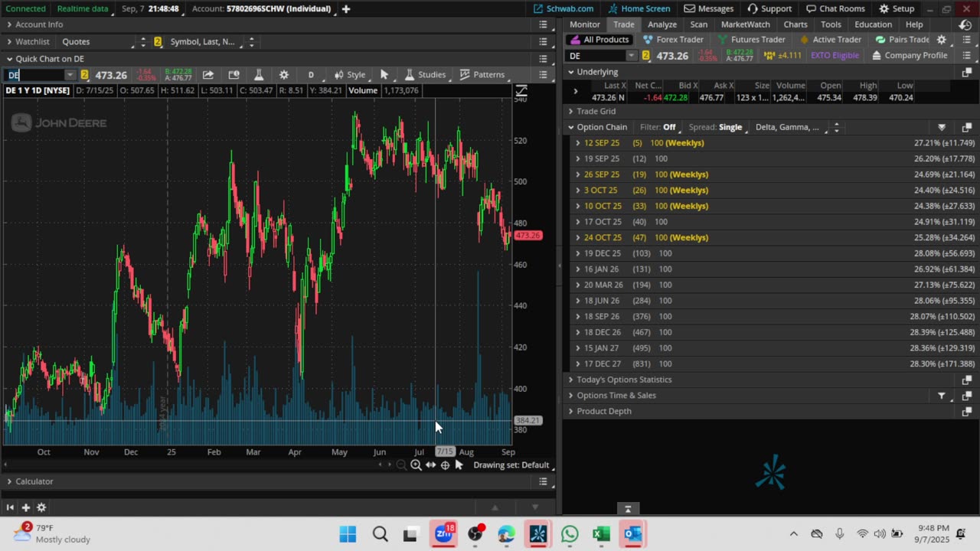Screen dimensions: 980x551
Task: Open chart settings gear
Action: point(284,75)
